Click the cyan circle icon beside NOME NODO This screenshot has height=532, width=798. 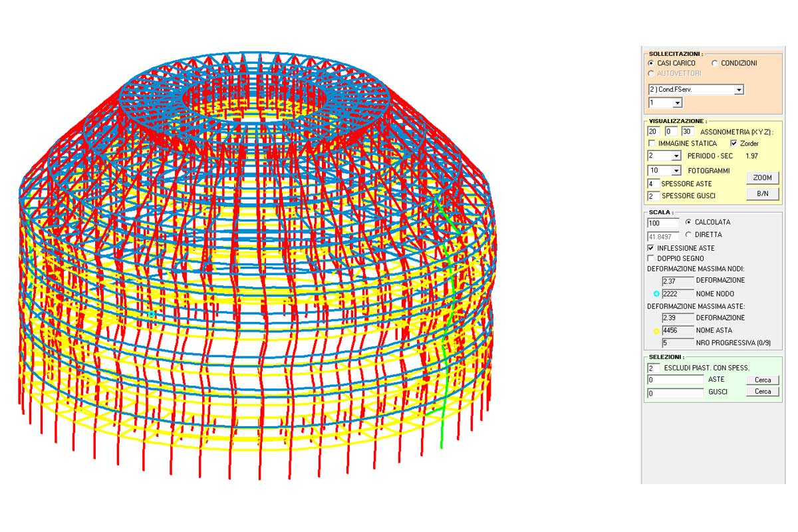coord(656,293)
